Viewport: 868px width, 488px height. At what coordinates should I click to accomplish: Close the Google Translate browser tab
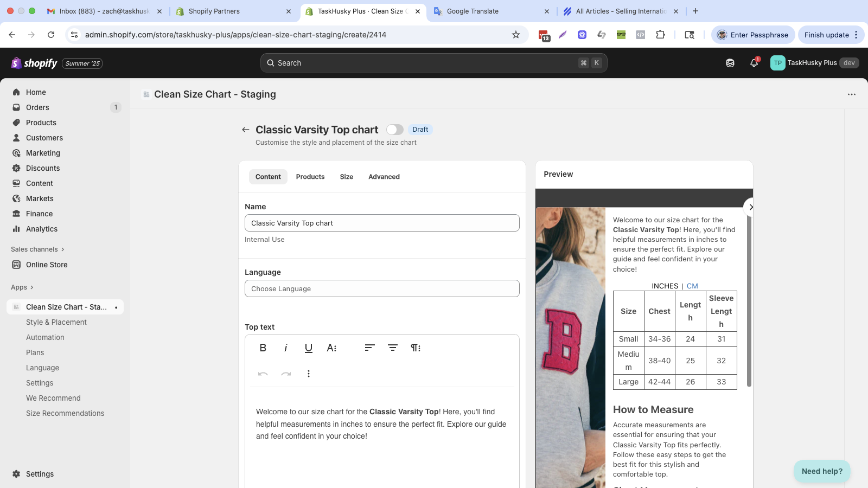coord(546,11)
